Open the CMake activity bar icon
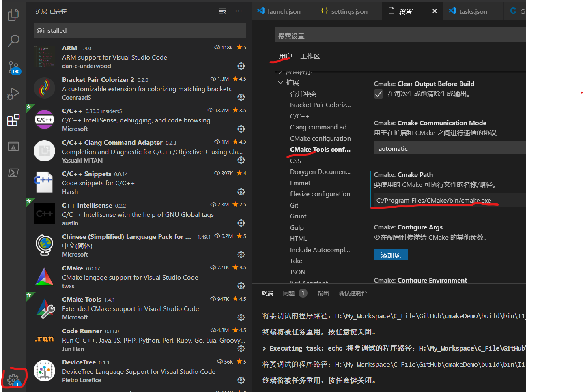The width and height of the screenshot is (583, 392). (13, 146)
